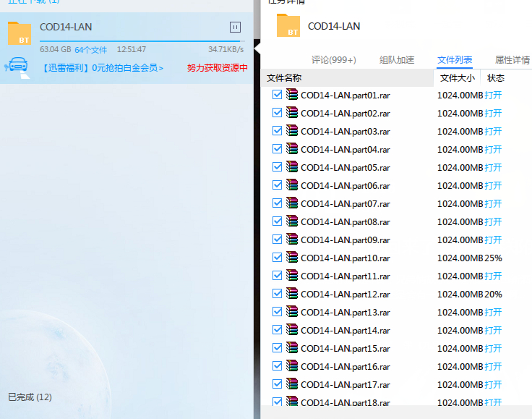Click the part08.rar archive icon
The width and height of the screenshot is (532, 419).
point(292,221)
